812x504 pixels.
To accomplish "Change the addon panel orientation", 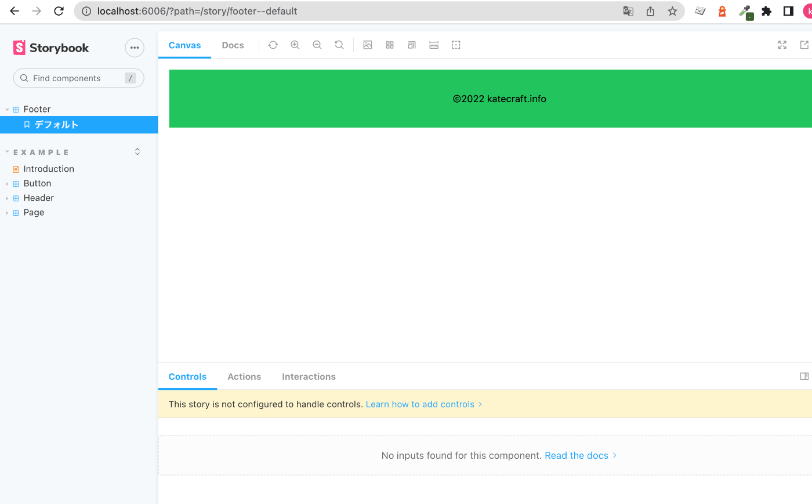I will pos(804,376).
